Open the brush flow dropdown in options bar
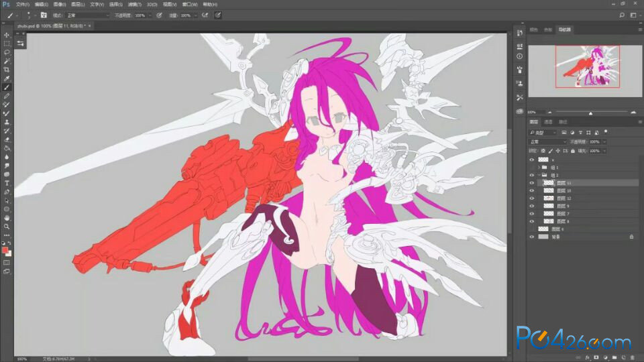 click(195, 15)
